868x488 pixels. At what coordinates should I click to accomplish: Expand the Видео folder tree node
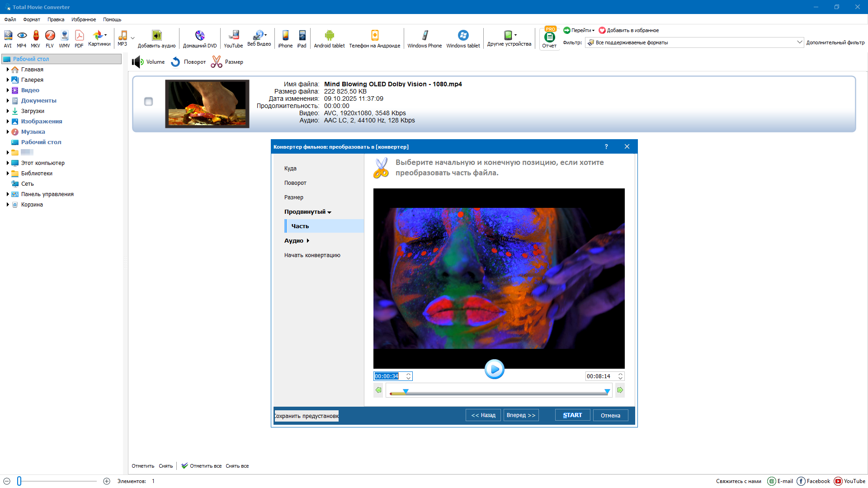coord(8,90)
